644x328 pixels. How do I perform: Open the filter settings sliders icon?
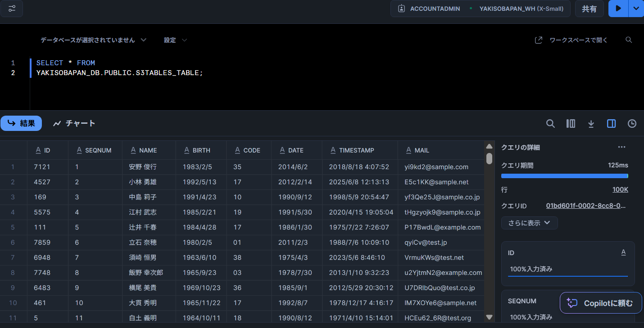pos(12,9)
